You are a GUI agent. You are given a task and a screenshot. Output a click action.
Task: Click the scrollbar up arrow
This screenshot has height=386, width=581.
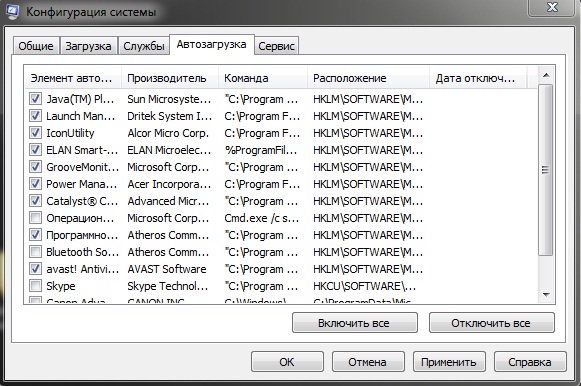click(x=545, y=76)
